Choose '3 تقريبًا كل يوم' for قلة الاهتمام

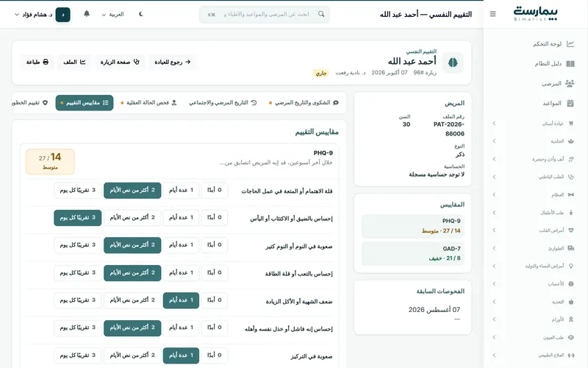coord(78,190)
